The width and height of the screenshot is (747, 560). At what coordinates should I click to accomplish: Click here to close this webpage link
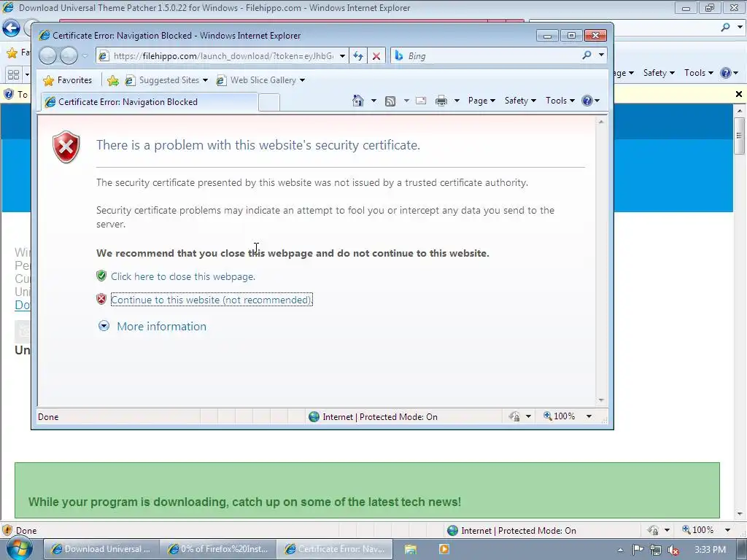click(183, 276)
